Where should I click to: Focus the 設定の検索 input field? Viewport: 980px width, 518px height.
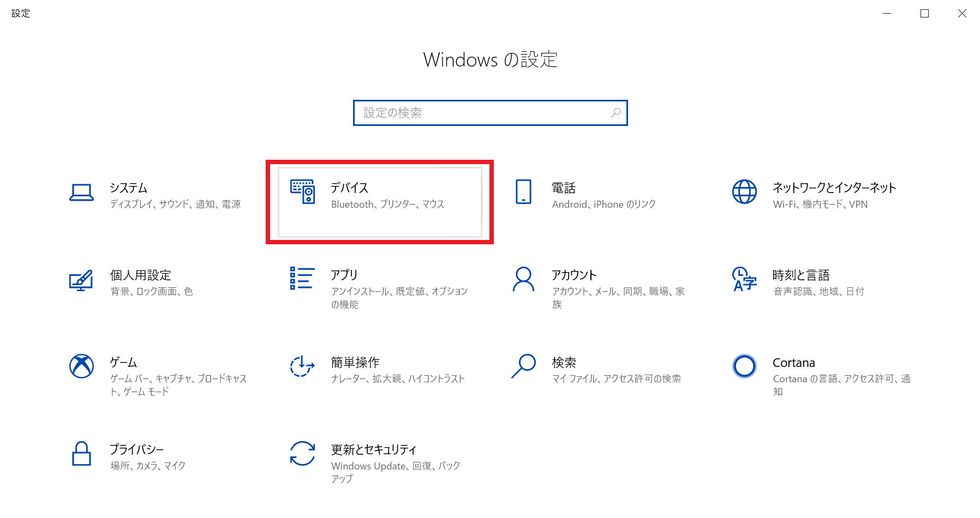click(x=490, y=113)
